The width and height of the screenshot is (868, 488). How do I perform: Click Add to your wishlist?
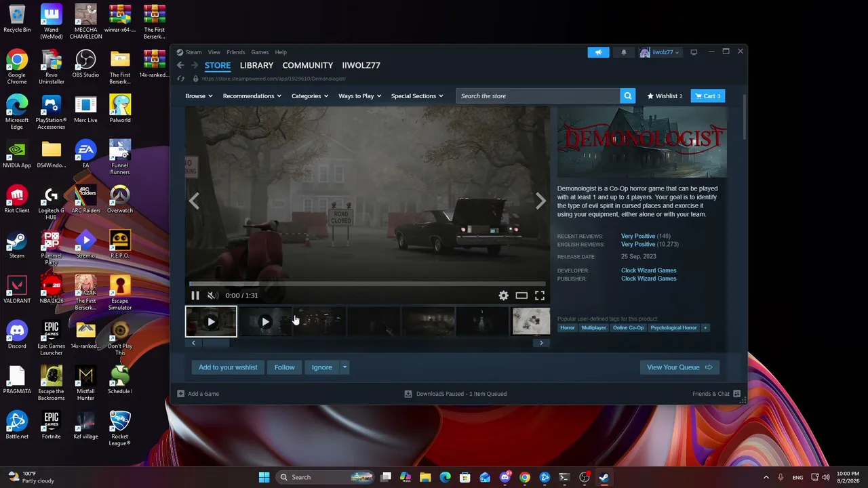pos(228,367)
